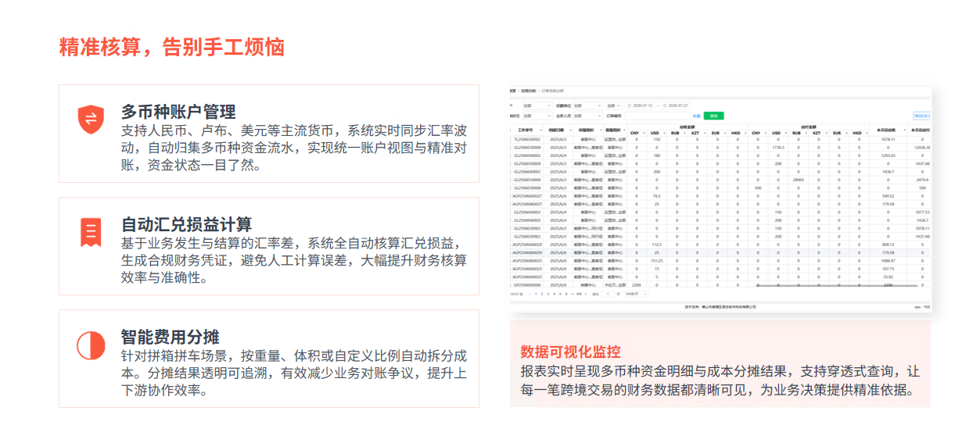Click the table row GP2506060006
The width and height of the screenshot is (980, 443).
(720, 285)
